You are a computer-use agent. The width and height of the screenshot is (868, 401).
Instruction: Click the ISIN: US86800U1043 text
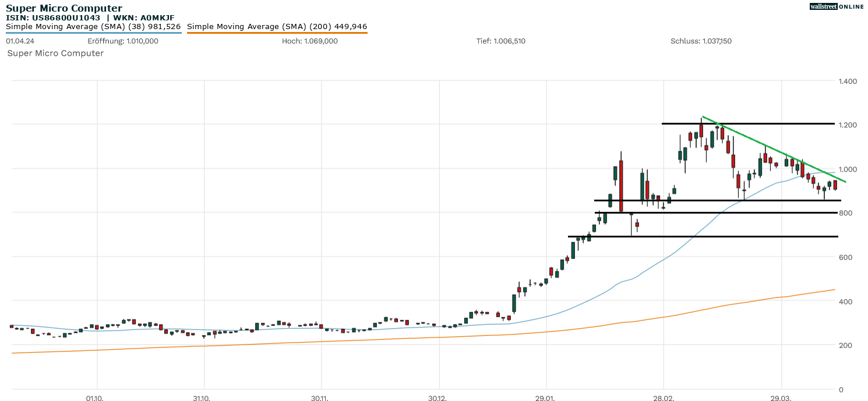(53, 18)
